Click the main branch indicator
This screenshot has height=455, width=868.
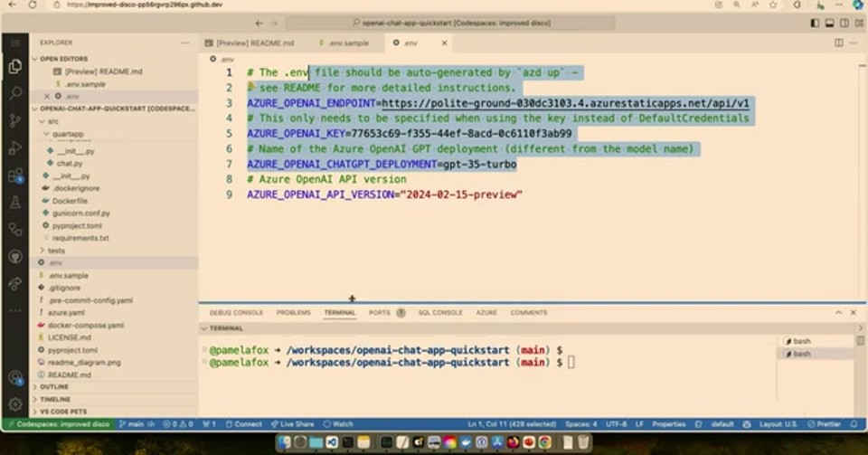(132, 424)
